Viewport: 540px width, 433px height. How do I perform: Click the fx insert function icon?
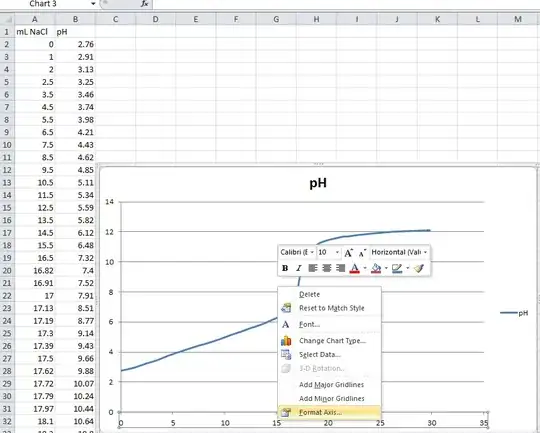coord(145,4)
